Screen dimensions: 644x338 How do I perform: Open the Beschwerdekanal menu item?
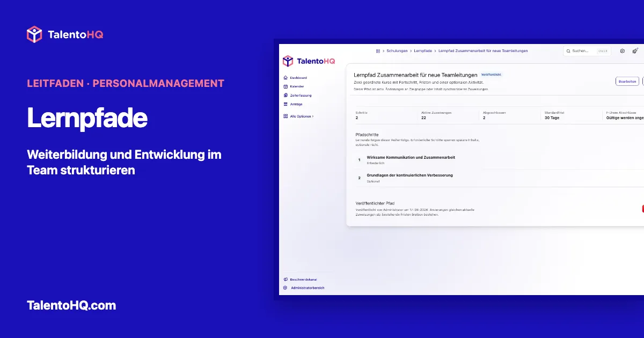coord(304,279)
